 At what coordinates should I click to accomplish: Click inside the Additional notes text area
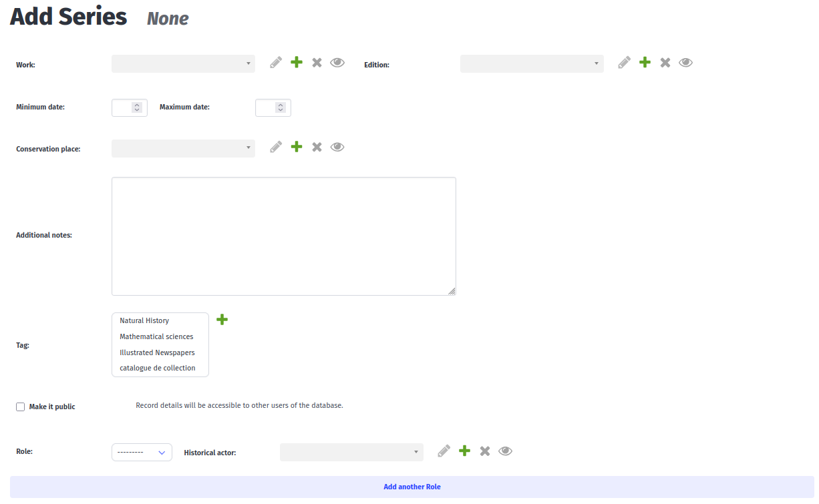tap(283, 236)
